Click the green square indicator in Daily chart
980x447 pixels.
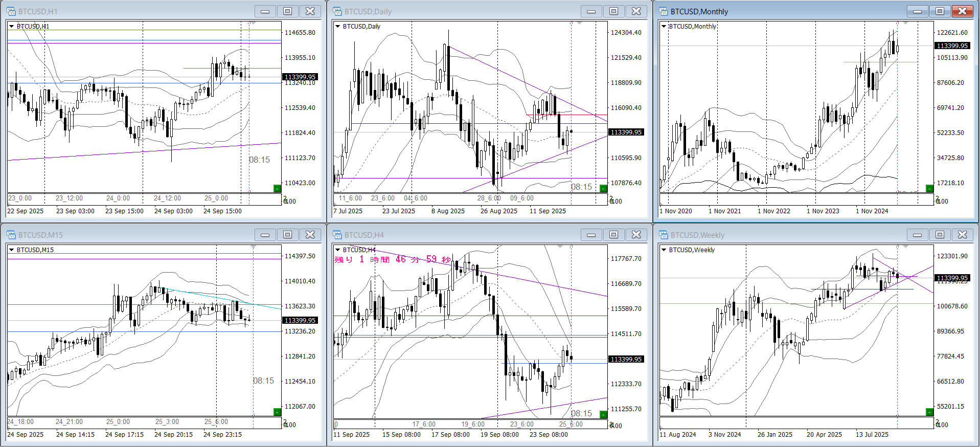(603, 189)
